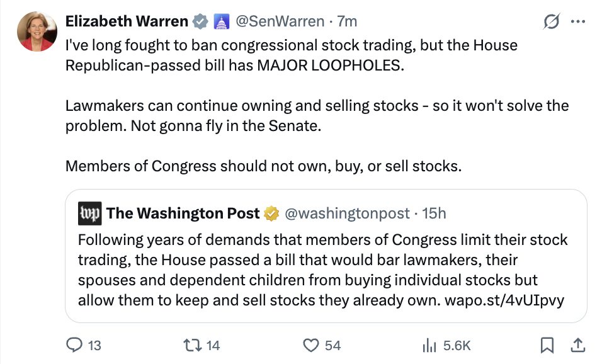View analytics showing 5.6K views
Viewport: 602px width, 364px height.
click(446, 345)
